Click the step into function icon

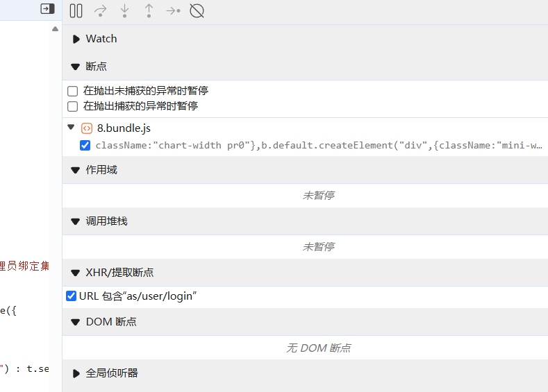[124, 11]
